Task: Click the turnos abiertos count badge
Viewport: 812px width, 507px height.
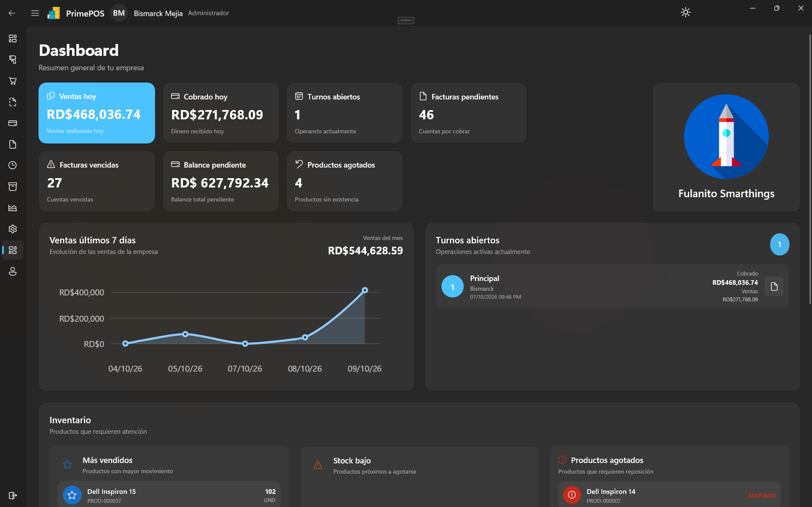Action: tap(779, 244)
